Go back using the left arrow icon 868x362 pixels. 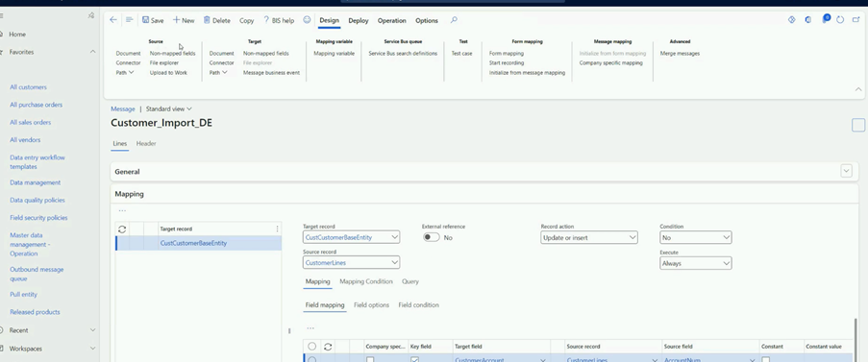pos(113,20)
